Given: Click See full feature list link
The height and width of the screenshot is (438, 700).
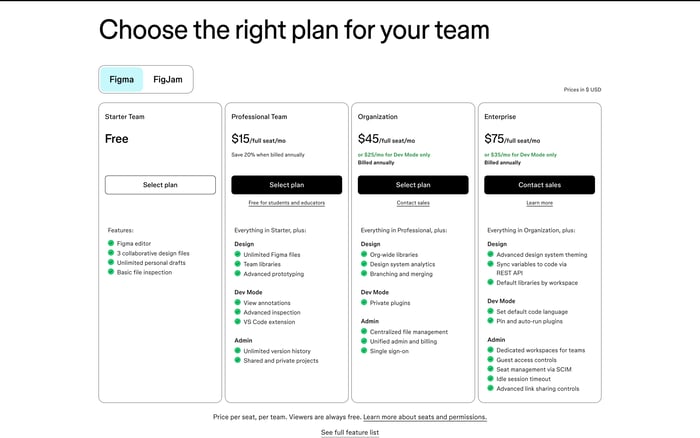Looking at the screenshot, I should 350,432.
